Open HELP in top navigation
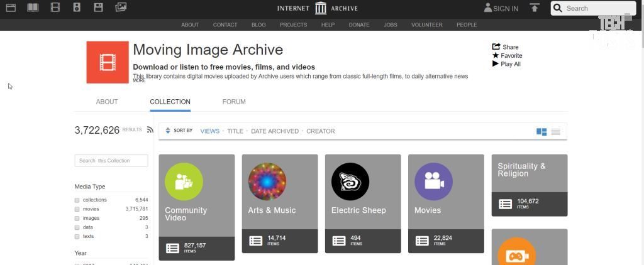Viewport: 644px width, 265px height. 328,24
